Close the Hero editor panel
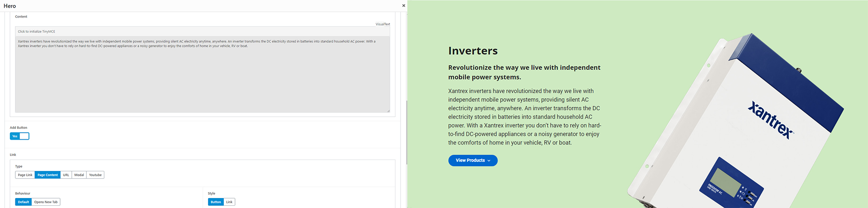The image size is (868, 208). (403, 6)
